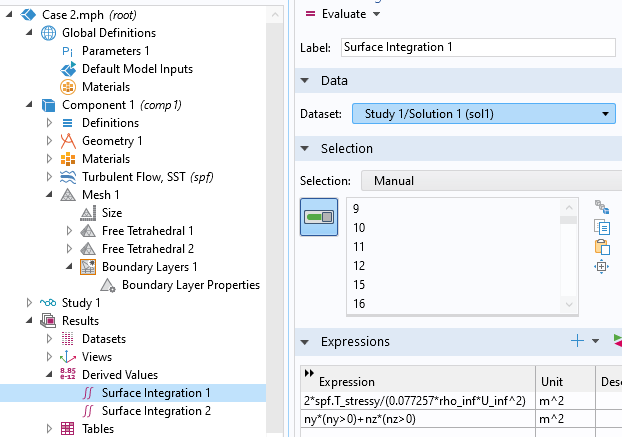
Task: Click the Zoom to Selection icon
Action: (x=601, y=267)
